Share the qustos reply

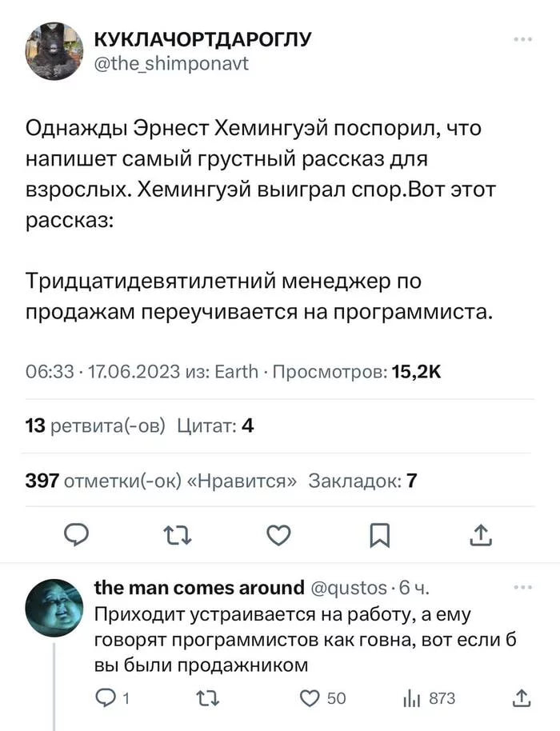click(522, 698)
